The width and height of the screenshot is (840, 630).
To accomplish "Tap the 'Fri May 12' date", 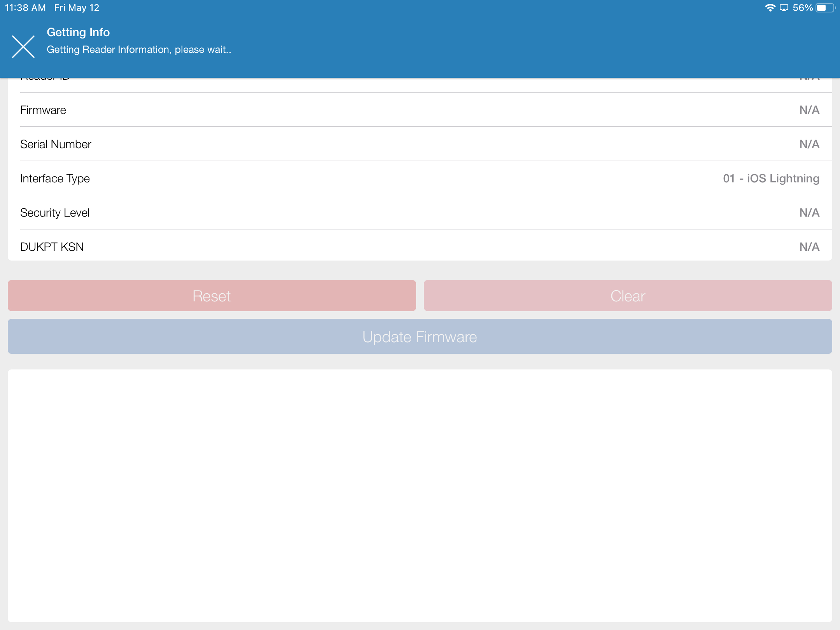I will click(77, 8).
